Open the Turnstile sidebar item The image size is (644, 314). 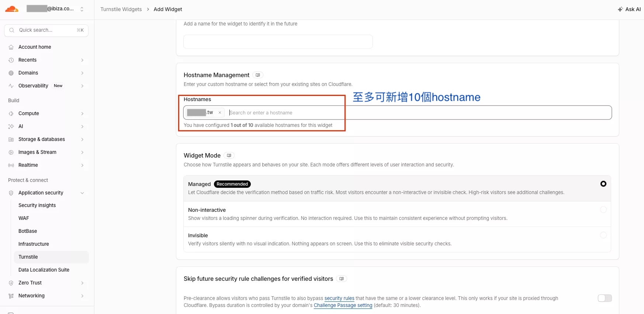coord(51,257)
